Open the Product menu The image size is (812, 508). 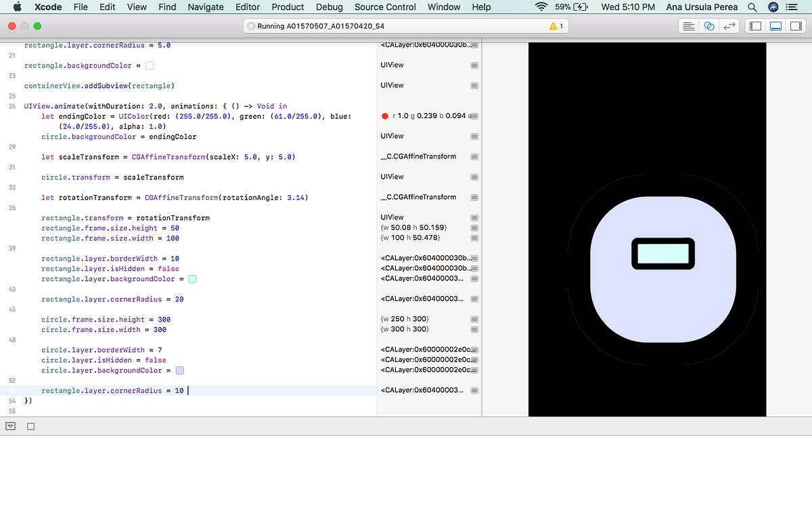(288, 7)
